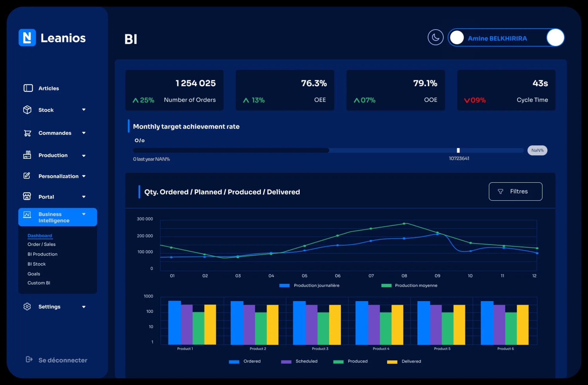The width and height of the screenshot is (588, 385).
Task: Select the Articles menu label
Action: coord(49,88)
